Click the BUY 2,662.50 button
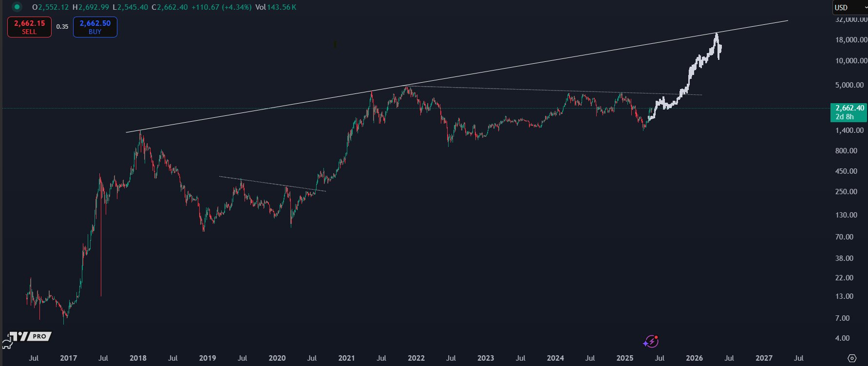 click(x=95, y=27)
